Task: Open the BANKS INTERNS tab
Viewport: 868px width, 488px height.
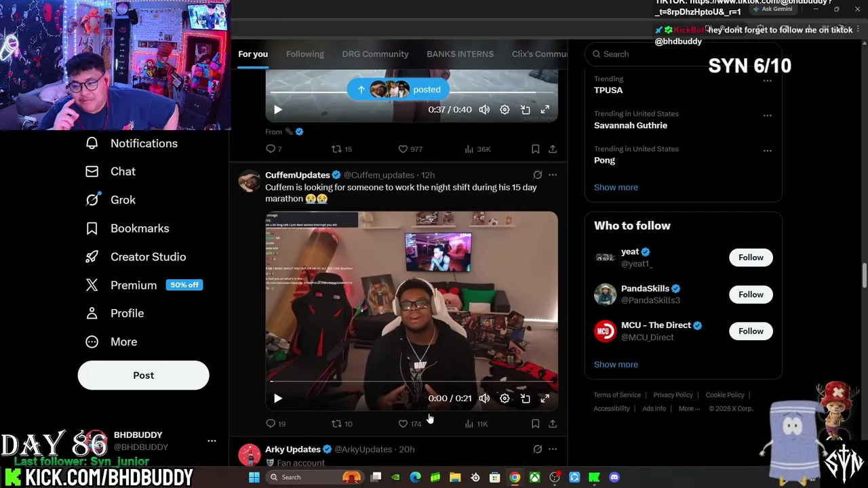Action: [x=460, y=54]
